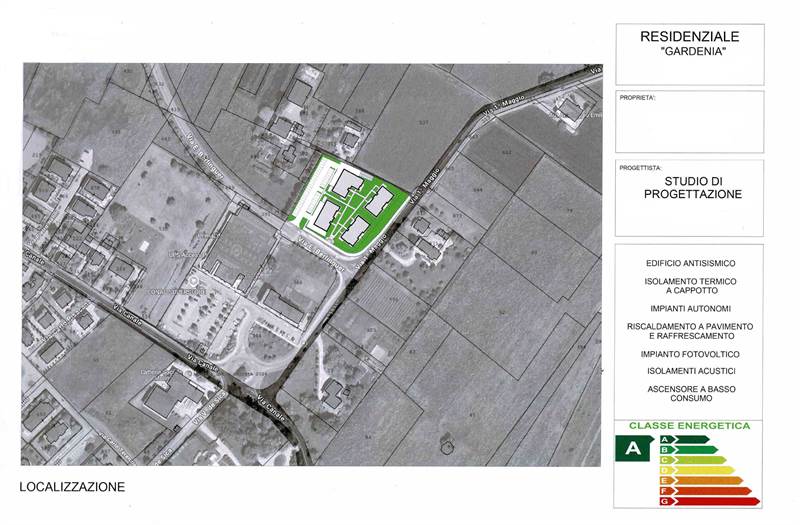
Task: Pick the light green C energy bar
Action: (693, 460)
